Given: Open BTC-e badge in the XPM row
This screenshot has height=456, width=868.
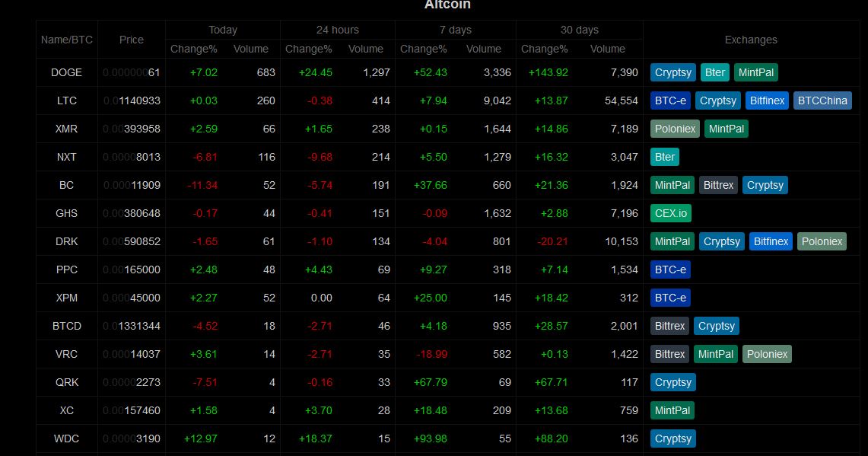Looking at the screenshot, I should pos(670,298).
